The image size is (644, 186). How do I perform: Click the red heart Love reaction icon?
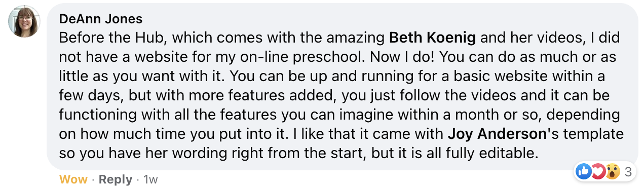click(598, 171)
